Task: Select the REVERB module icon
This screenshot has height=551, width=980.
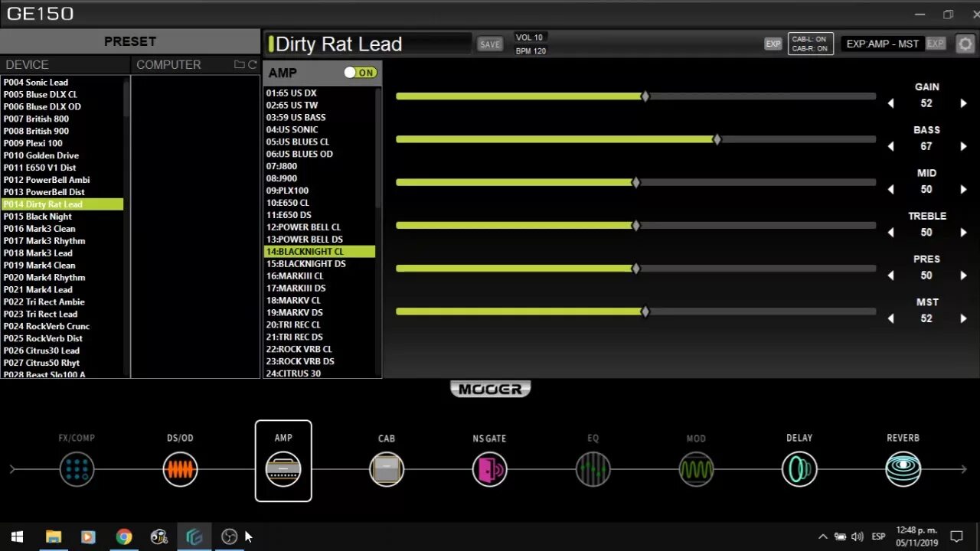Action: coord(903,469)
